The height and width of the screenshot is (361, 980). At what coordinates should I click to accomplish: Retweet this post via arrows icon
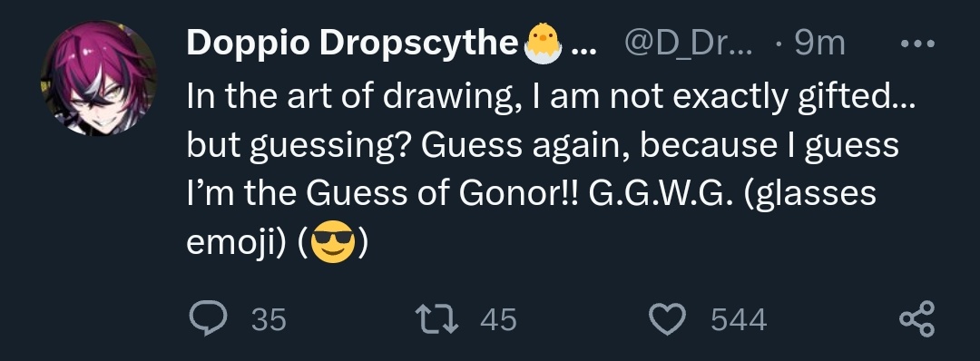437,319
